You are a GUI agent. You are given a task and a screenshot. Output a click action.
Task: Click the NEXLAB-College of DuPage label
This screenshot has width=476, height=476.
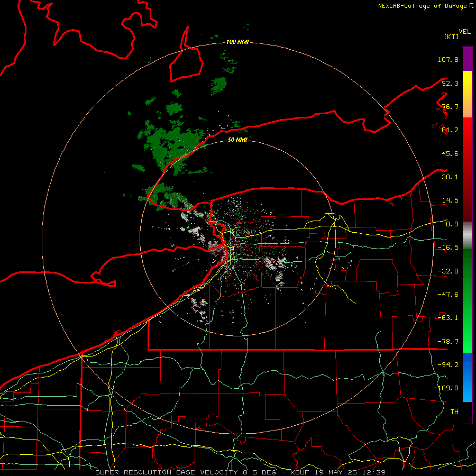(425, 6)
